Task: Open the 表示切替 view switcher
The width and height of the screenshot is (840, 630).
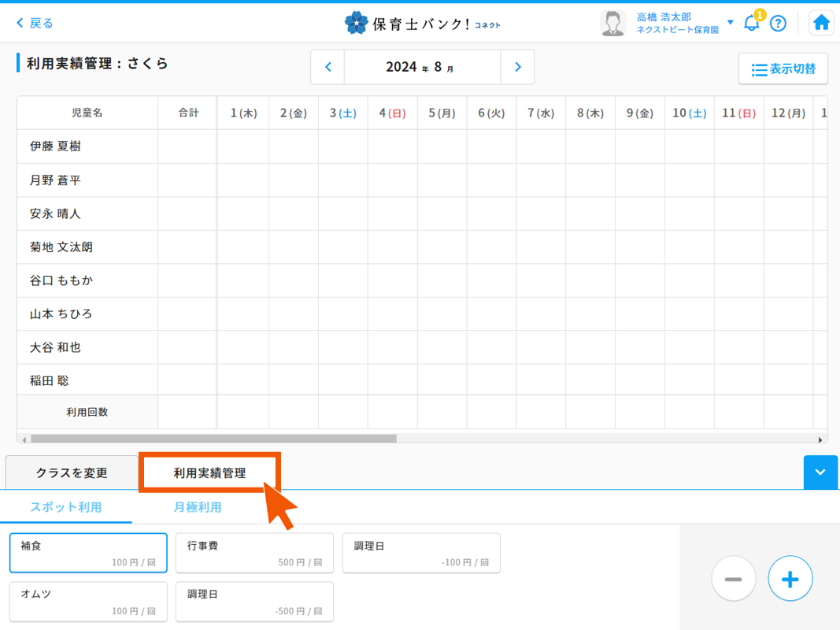Action: coord(783,69)
